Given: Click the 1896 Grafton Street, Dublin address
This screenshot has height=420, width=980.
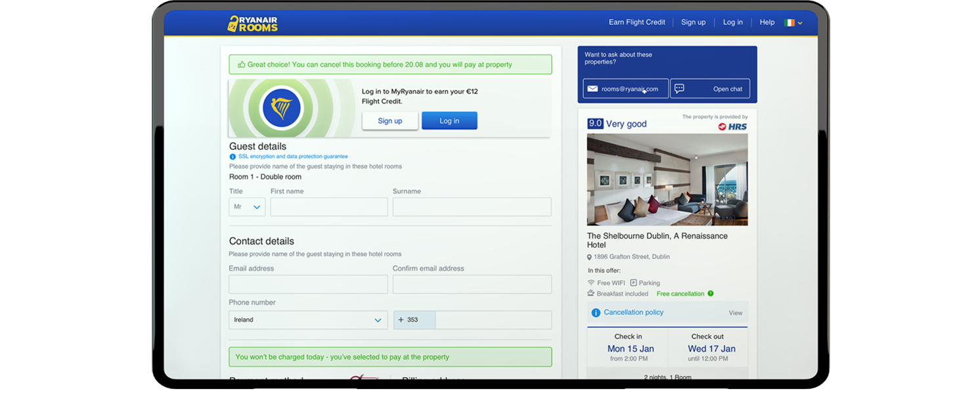Looking at the screenshot, I should 632,257.
